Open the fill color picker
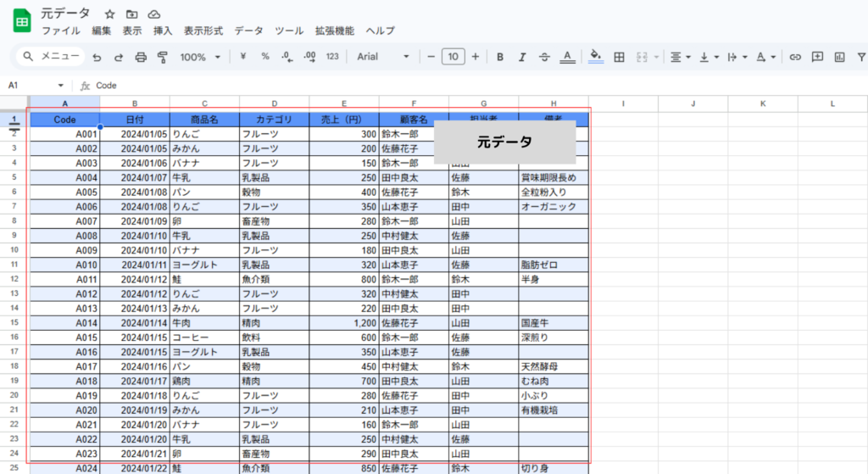868x474 pixels. pyautogui.click(x=596, y=57)
